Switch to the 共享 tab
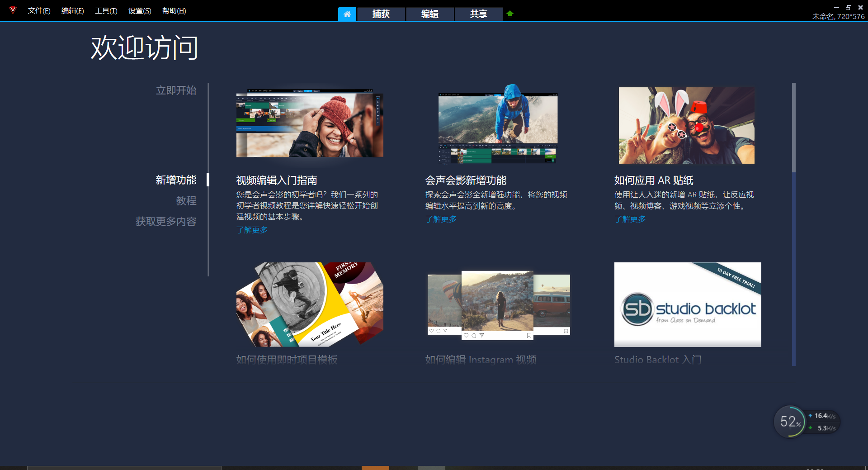 (x=479, y=14)
